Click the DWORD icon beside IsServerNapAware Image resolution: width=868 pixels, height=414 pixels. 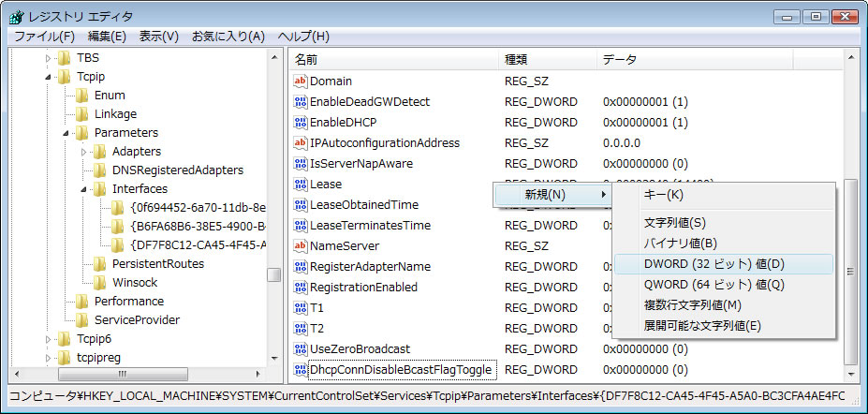(x=300, y=164)
